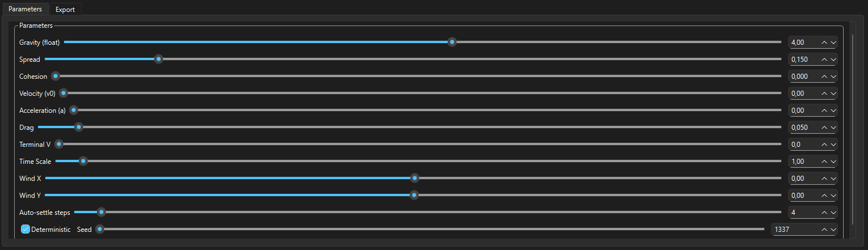
Task: Lower Time Scale with down arrow
Action: coord(833,162)
